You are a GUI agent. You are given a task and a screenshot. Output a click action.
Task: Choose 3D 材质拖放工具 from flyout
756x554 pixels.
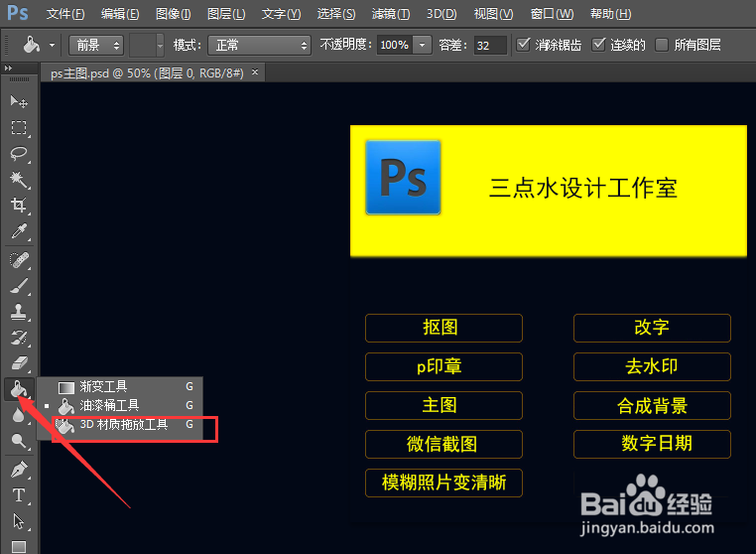[x=120, y=425]
